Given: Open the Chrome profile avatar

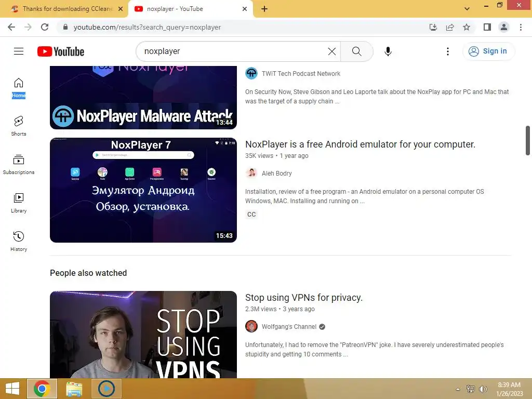Looking at the screenshot, I should pos(504,27).
